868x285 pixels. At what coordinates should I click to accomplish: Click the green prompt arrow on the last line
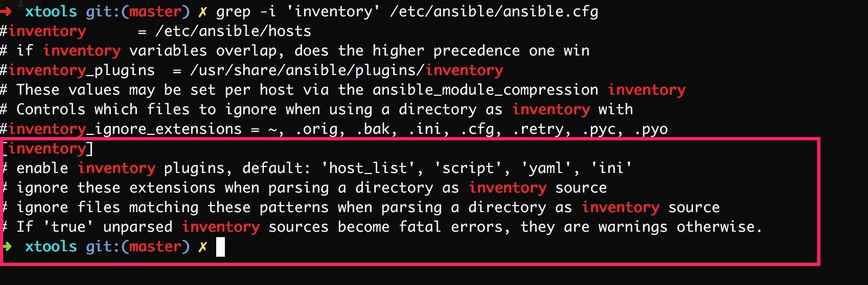(7, 246)
